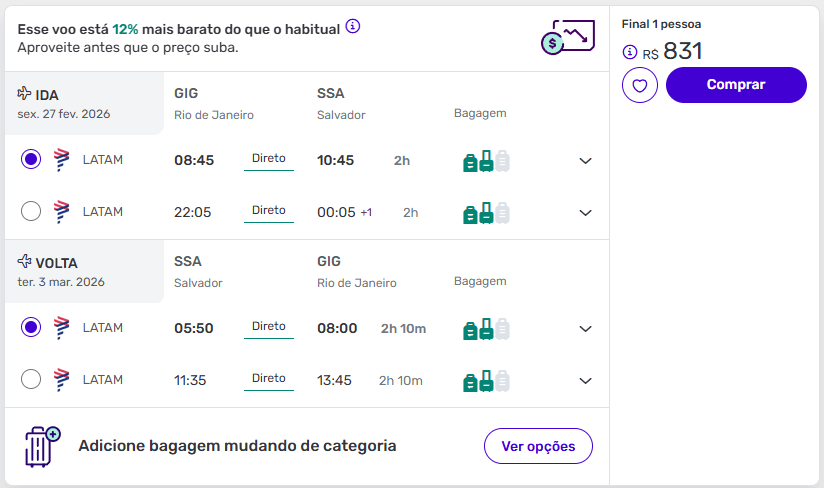Select the 05:50 LATAM return flight
This screenshot has height=488, width=824.
31,327
